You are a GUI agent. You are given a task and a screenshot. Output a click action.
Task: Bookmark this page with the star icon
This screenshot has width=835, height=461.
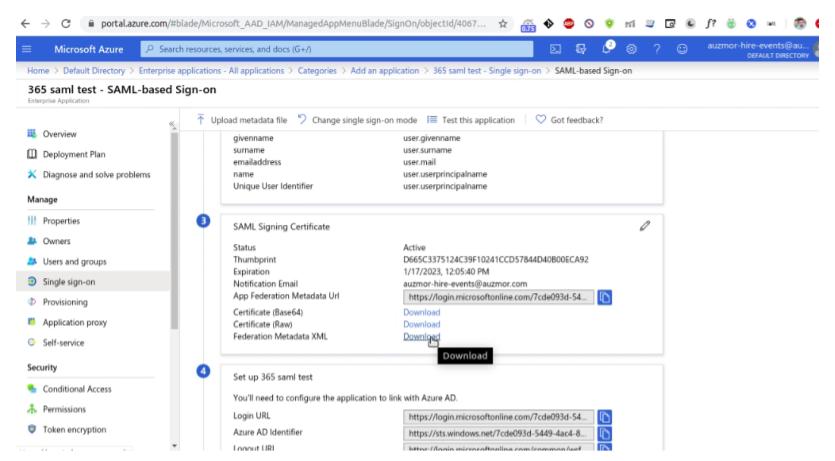[503, 23]
